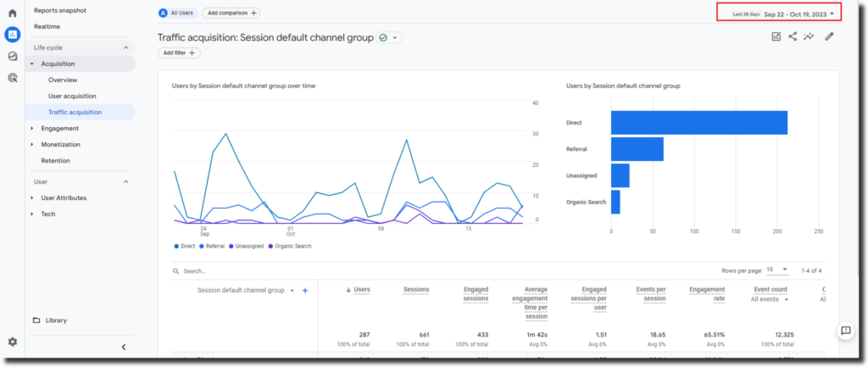
Task: Click the Add filter button
Action: (x=179, y=53)
